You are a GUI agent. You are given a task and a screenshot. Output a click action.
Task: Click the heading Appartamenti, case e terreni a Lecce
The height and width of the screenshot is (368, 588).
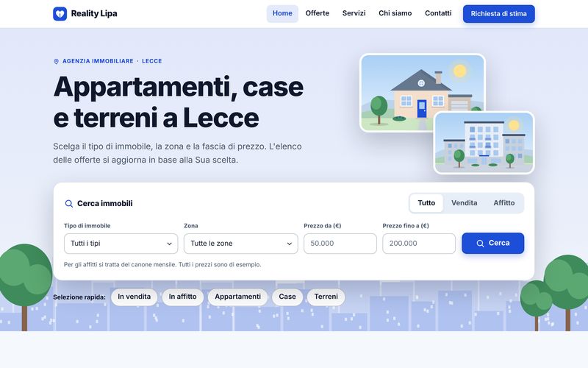178,102
